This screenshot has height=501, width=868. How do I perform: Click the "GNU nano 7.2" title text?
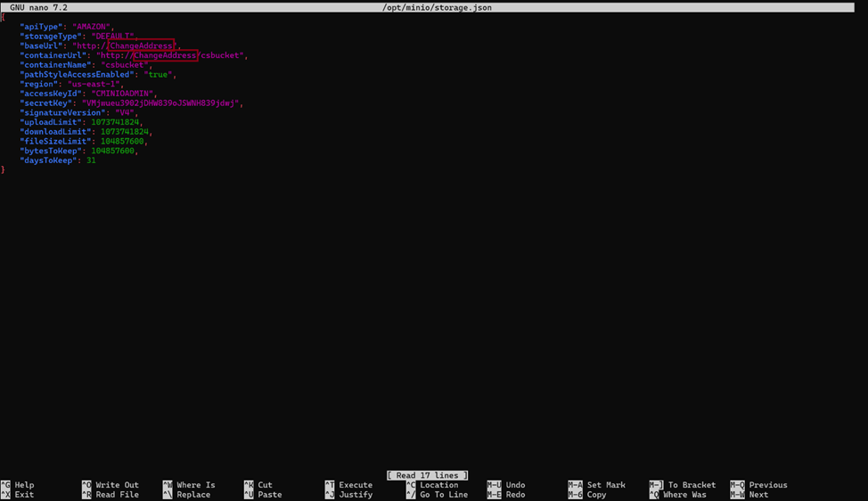tap(38, 8)
